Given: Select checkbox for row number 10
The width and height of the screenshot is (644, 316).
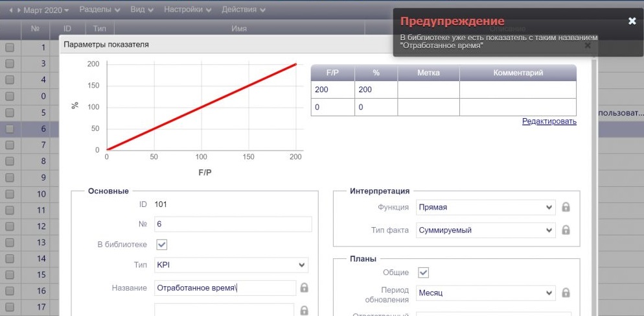Looking at the screenshot, I should (x=10, y=194).
